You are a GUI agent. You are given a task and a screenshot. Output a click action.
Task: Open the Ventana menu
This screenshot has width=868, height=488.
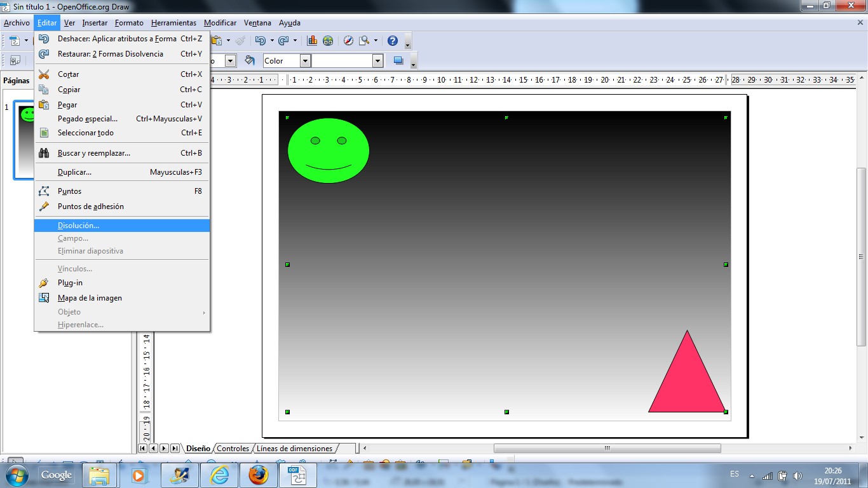coord(257,23)
